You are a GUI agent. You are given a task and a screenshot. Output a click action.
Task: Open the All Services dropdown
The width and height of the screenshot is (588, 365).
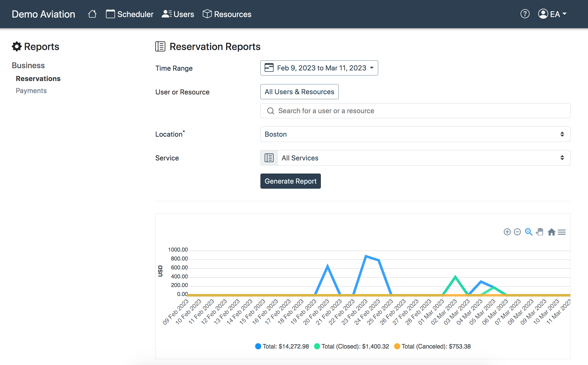(x=415, y=158)
